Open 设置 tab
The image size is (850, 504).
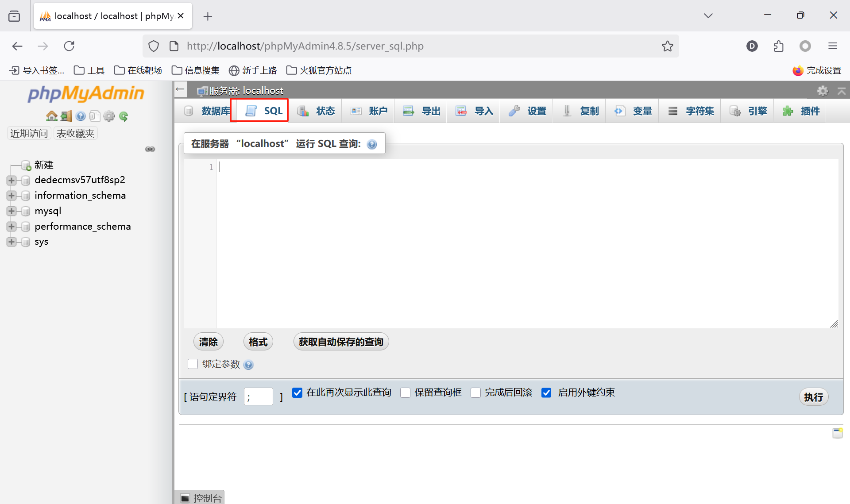527,111
